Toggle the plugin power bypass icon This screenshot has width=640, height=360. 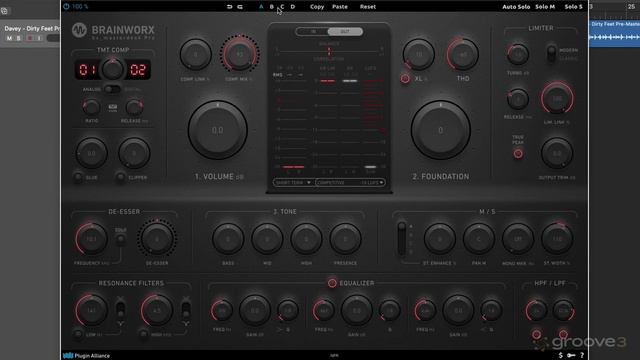[x=66, y=7]
